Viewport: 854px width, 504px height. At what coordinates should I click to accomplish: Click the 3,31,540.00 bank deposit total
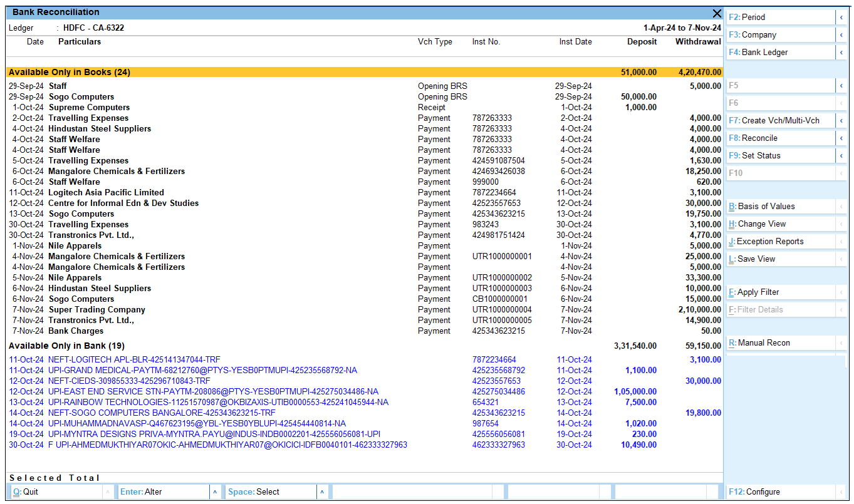pyautogui.click(x=636, y=346)
